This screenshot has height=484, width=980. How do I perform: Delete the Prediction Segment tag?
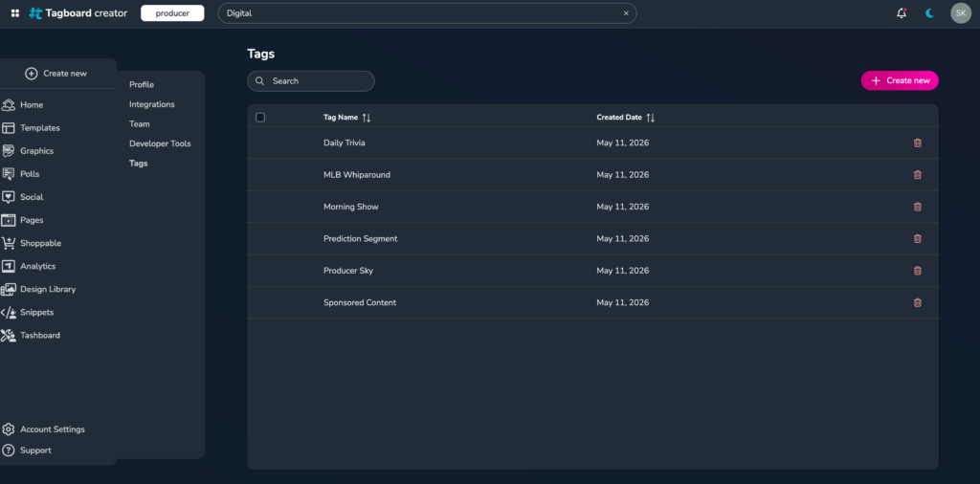(x=918, y=238)
